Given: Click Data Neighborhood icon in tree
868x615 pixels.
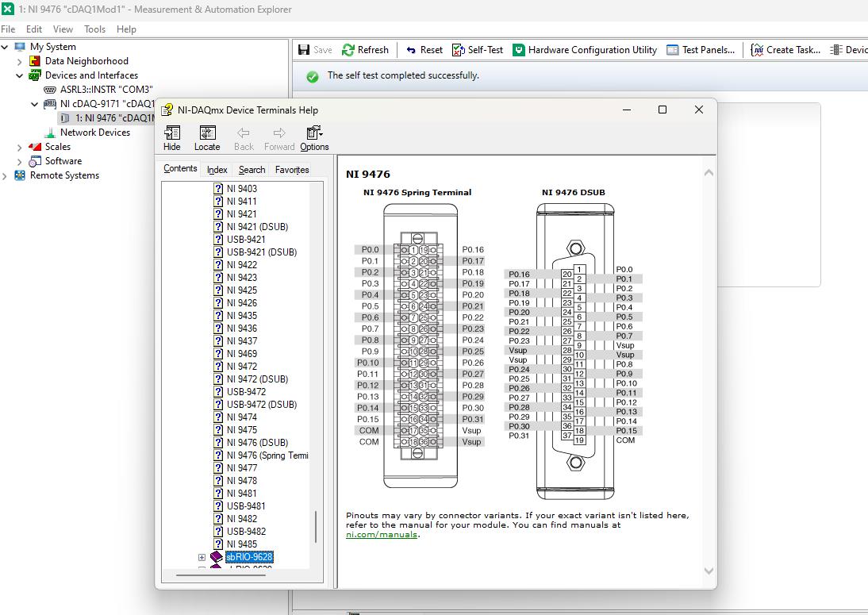Looking at the screenshot, I should point(35,61).
